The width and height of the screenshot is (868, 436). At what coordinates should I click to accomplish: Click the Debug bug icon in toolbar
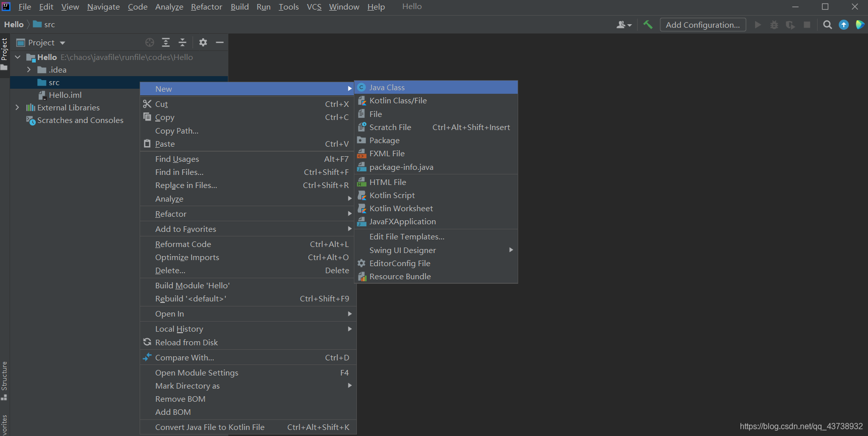point(774,25)
